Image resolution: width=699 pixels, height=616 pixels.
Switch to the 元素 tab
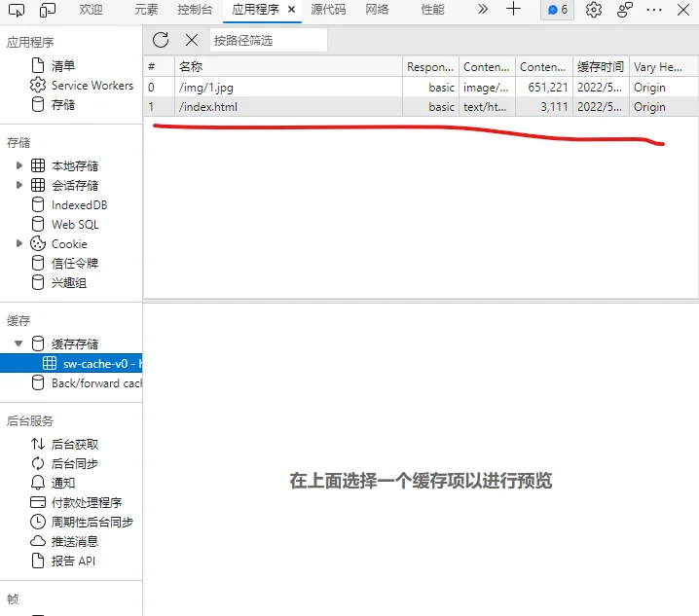tap(146, 10)
